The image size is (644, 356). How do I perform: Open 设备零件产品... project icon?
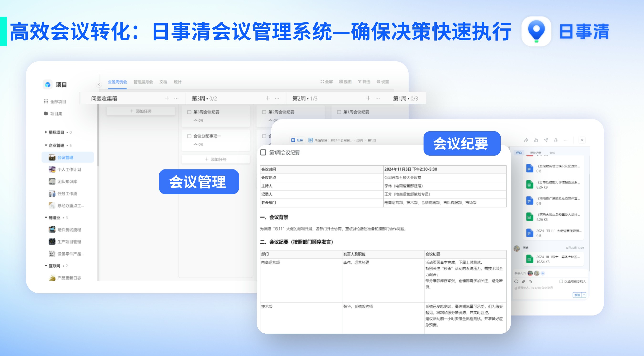[x=52, y=254]
